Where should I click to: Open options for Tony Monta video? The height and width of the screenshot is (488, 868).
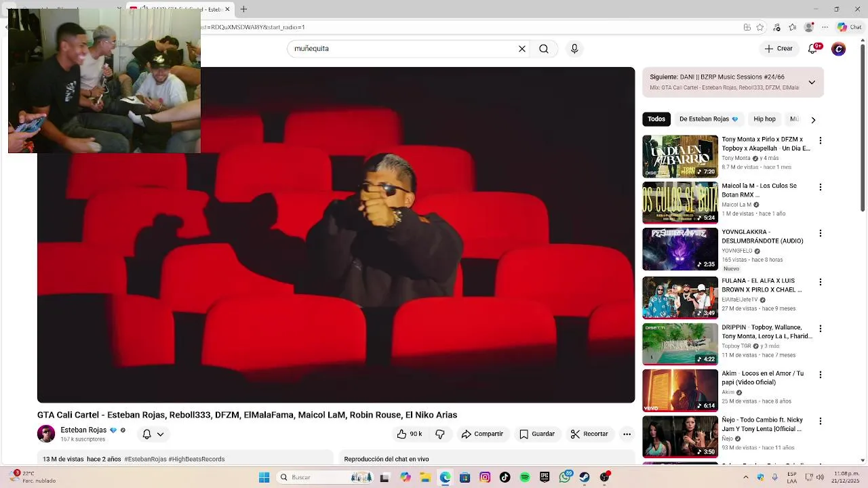(821, 140)
